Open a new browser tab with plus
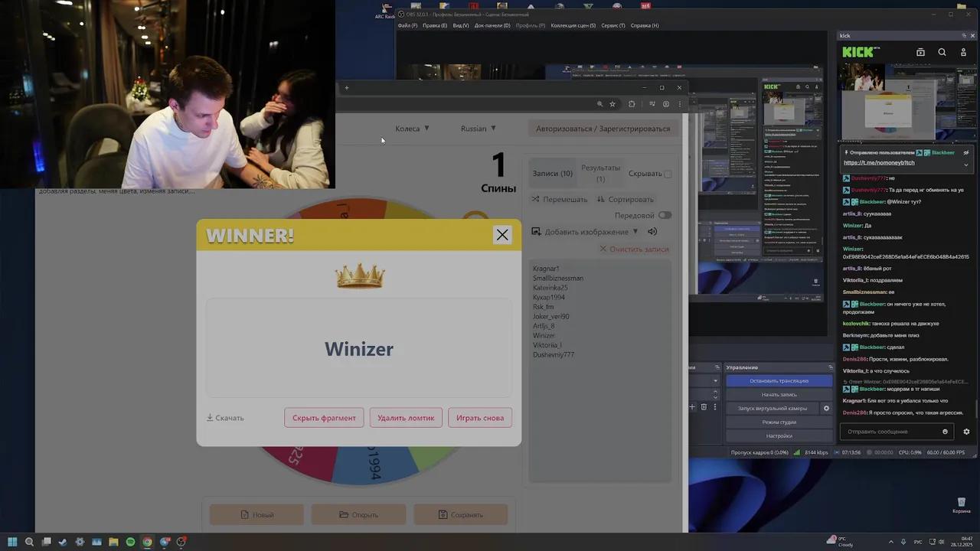980x551 pixels. coord(346,87)
